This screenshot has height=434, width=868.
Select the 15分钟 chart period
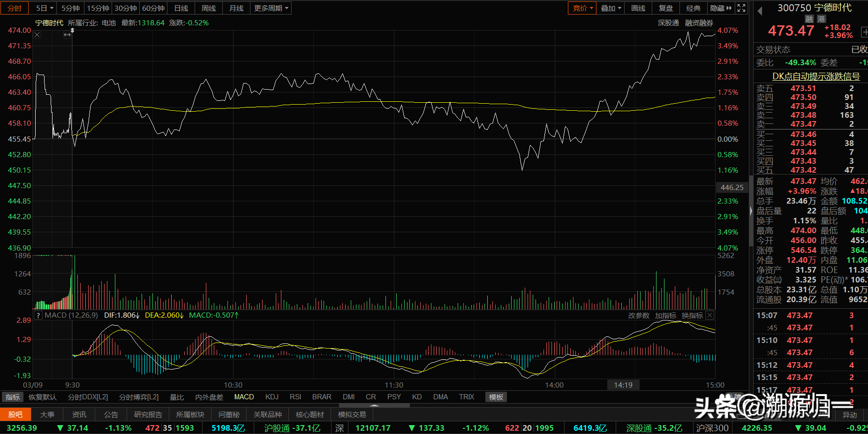(98, 8)
